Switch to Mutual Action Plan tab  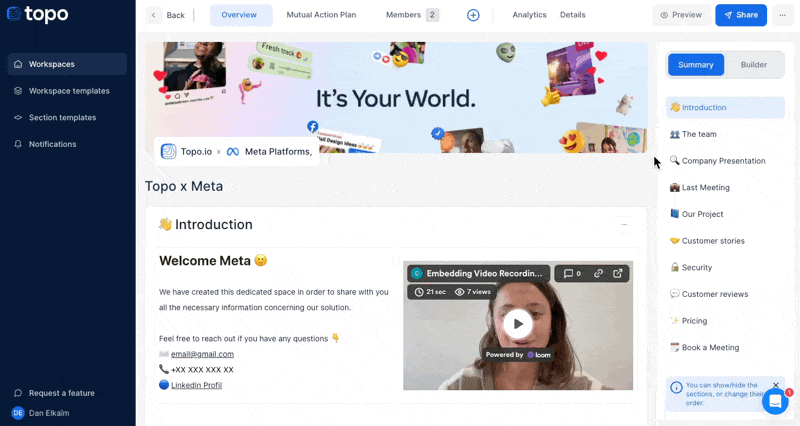pyautogui.click(x=321, y=15)
